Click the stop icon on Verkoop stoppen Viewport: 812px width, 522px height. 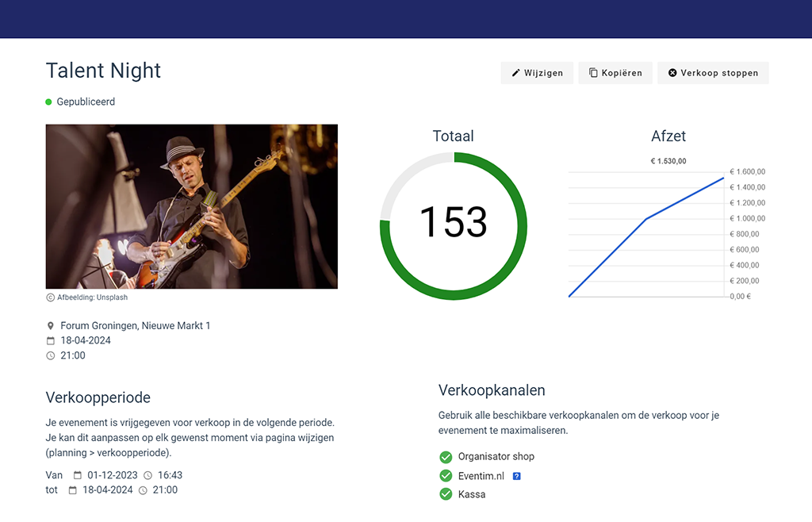click(x=672, y=73)
